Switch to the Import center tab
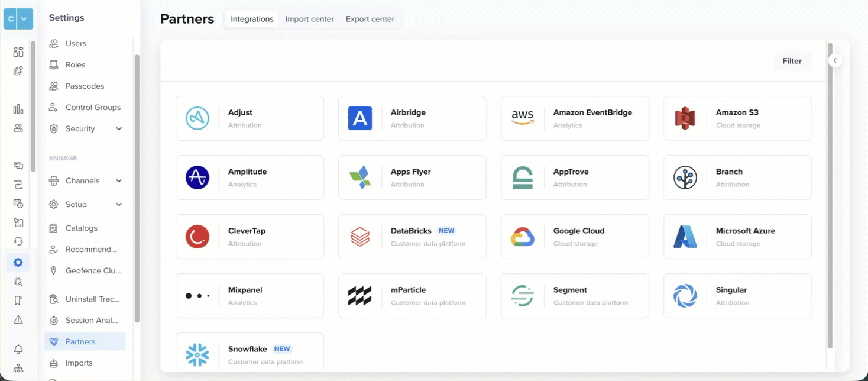Image resolution: width=868 pixels, height=381 pixels. click(310, 18)
